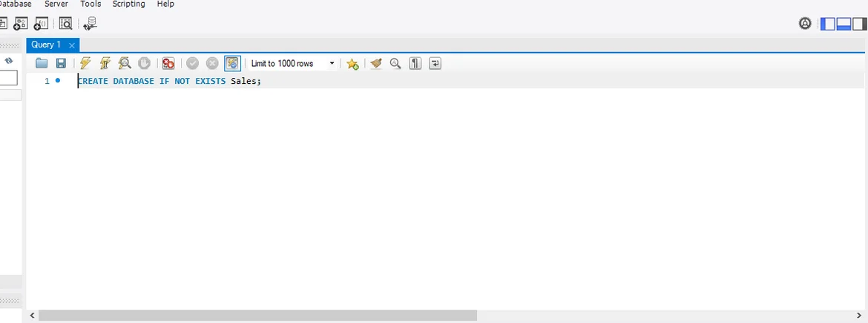
Task: Click the reconnect to DBMS icon
Action: coord(90,24)
